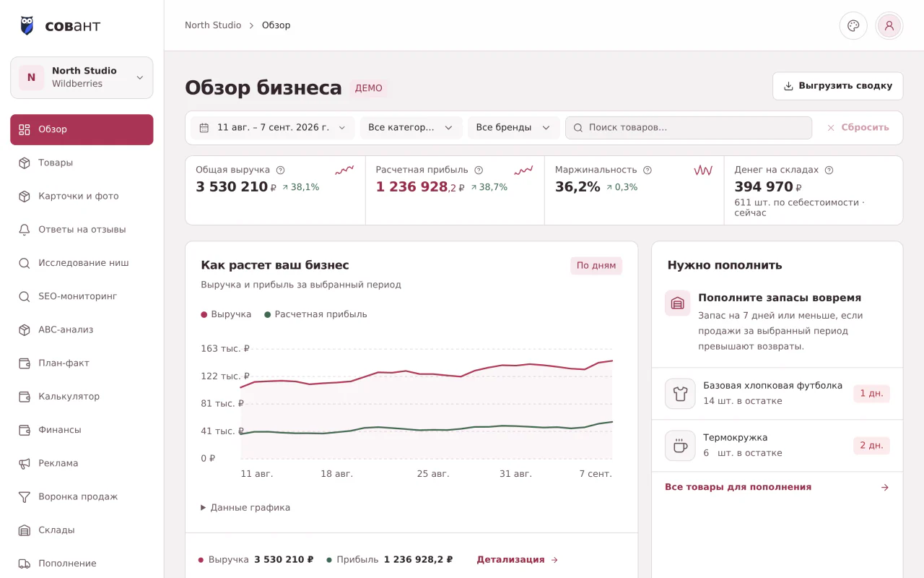
Task: Click the Термокружка mug icon
Action: coord(680,446)
